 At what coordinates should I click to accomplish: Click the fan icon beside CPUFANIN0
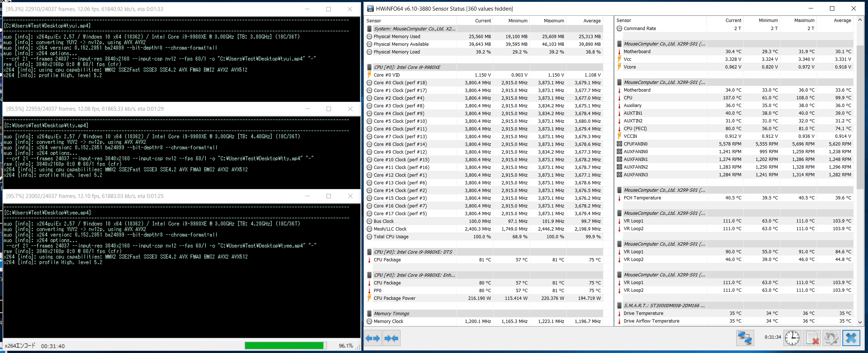tap(619, 144)
